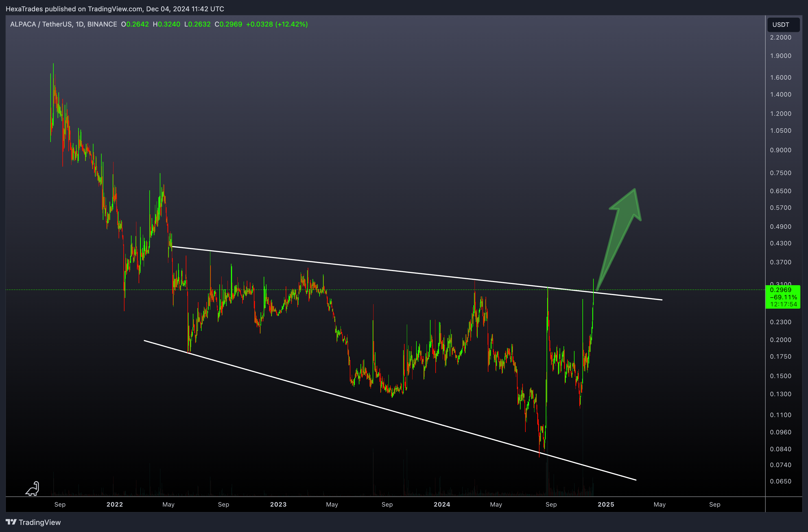Click the 0.1100 price axis label
This screenshot has width=808, height=532.
click(x=781, y=415)
